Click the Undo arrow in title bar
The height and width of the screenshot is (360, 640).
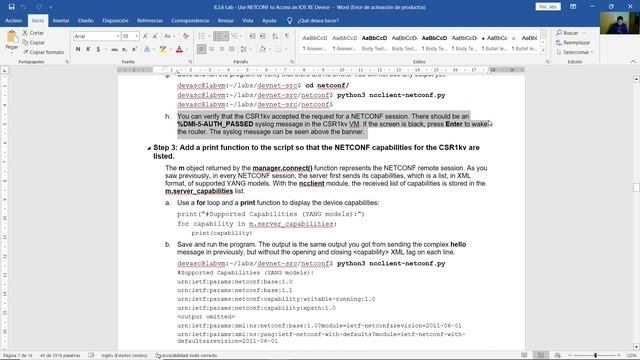tap(24, 7)
